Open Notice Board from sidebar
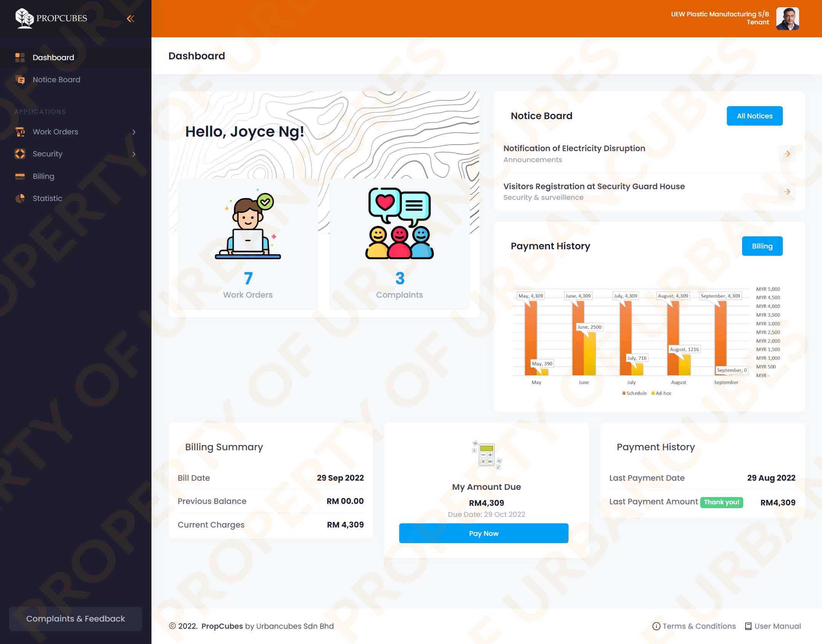Viewport: 822px width, 644px height. coord(56,80)
